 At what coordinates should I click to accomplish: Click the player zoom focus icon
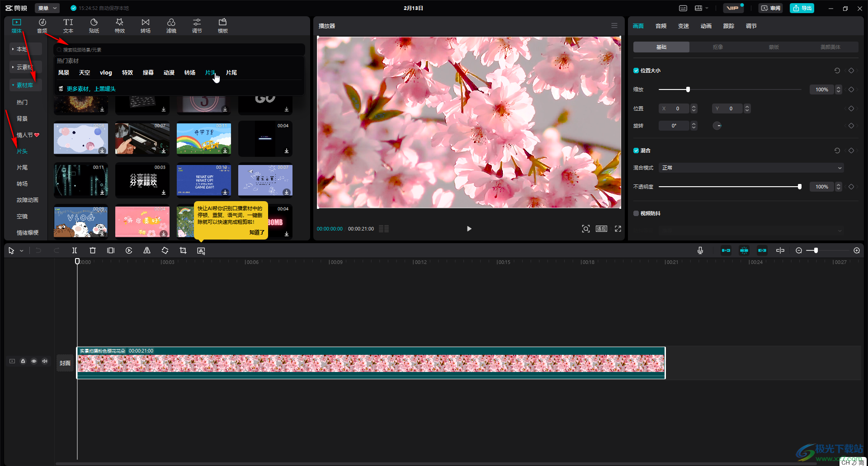click(586, 229)
